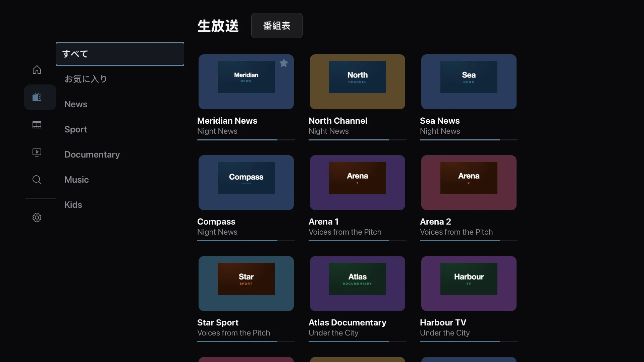Open the Sea News channel thumbnail

point(469,82)
